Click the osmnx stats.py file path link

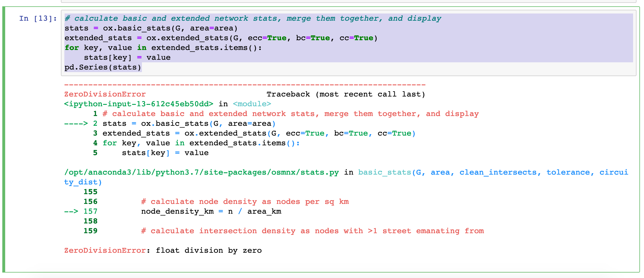click(201, 172)
